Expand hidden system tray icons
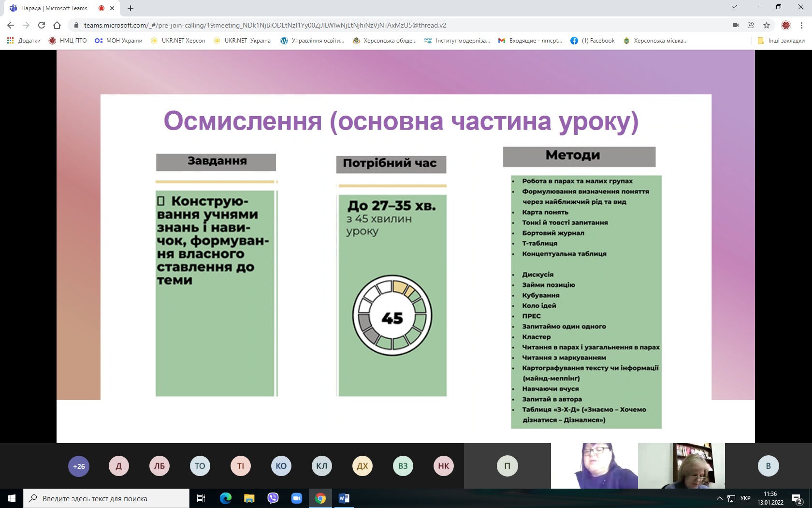 719,498
